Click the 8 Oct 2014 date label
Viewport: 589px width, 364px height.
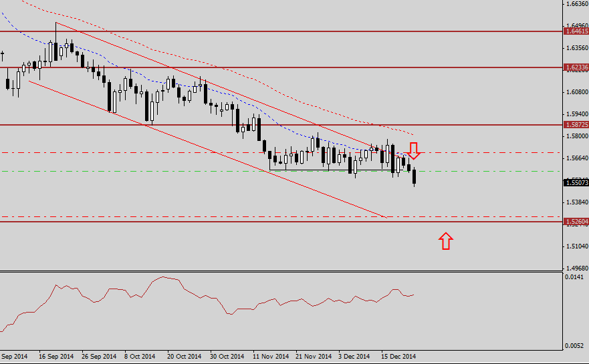coord(141,356)
